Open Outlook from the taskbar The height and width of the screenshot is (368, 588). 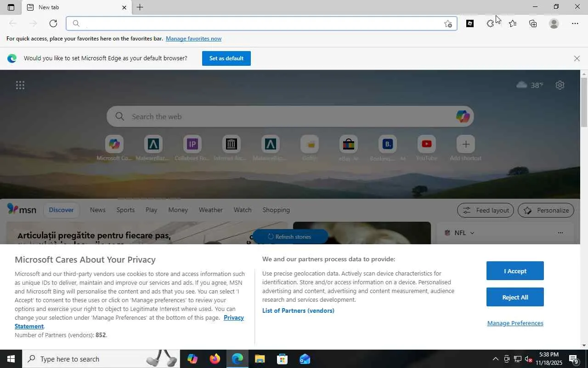305,359
